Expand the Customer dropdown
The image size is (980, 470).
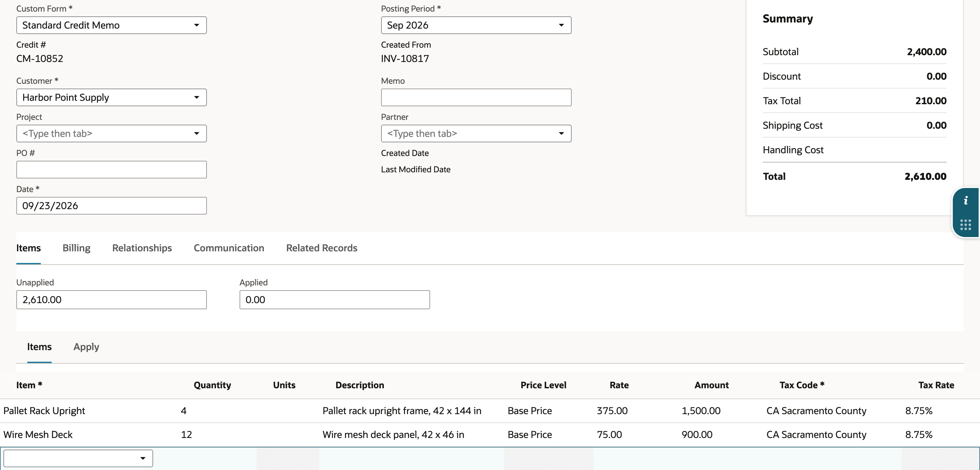click(112, 97)
